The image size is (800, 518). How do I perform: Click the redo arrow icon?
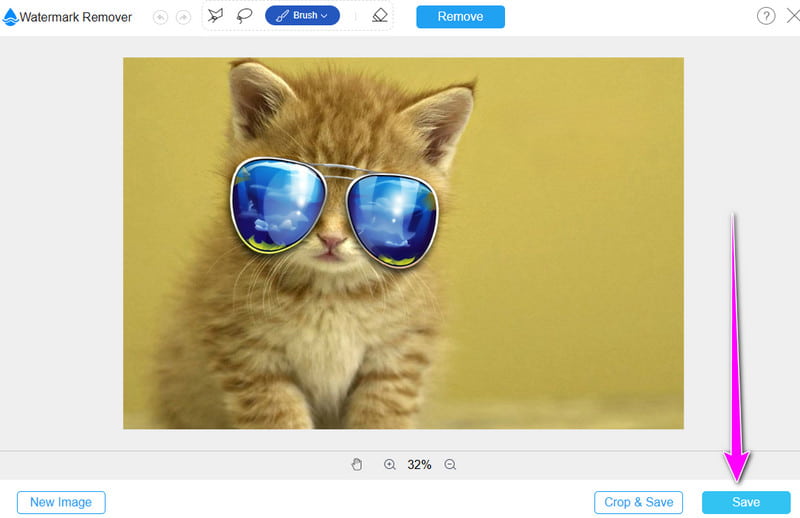(x=181, y=16)
